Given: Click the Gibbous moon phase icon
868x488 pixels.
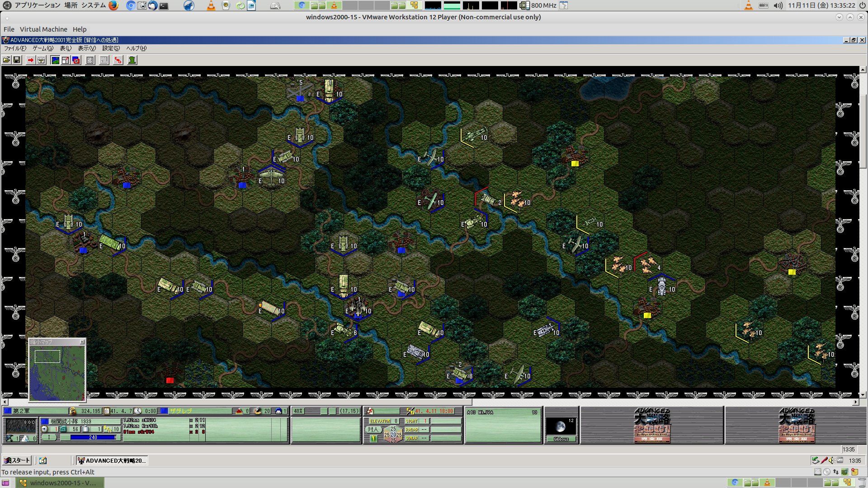Looking at the screenshot, I should 561,426.
